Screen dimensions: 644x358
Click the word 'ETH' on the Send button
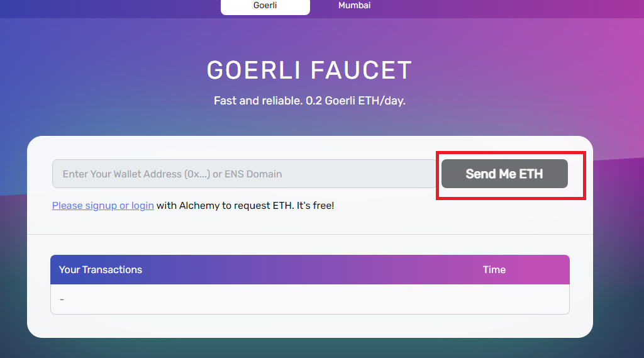[531, 174]
